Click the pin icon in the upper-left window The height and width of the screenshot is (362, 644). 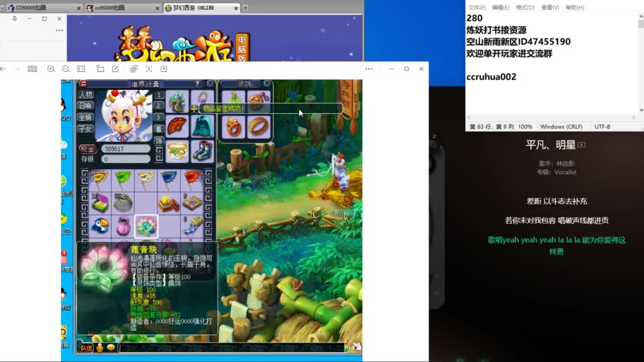point(15,19)
